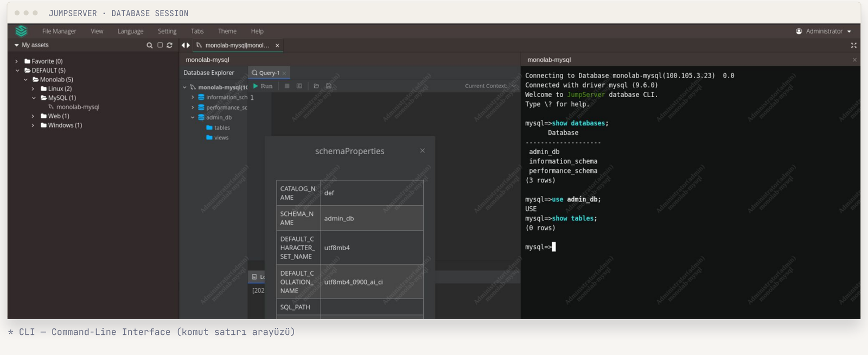Screen dimensions: 868x355
Task: Expand the Web (1) node
Action: click(33, 116)
